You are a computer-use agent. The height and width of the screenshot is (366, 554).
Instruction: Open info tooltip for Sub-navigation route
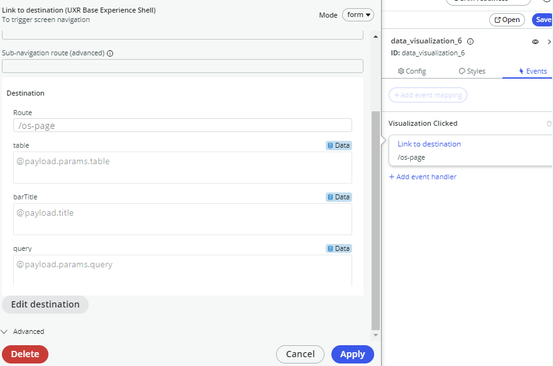pyautogui.click(x=110, y=53)
